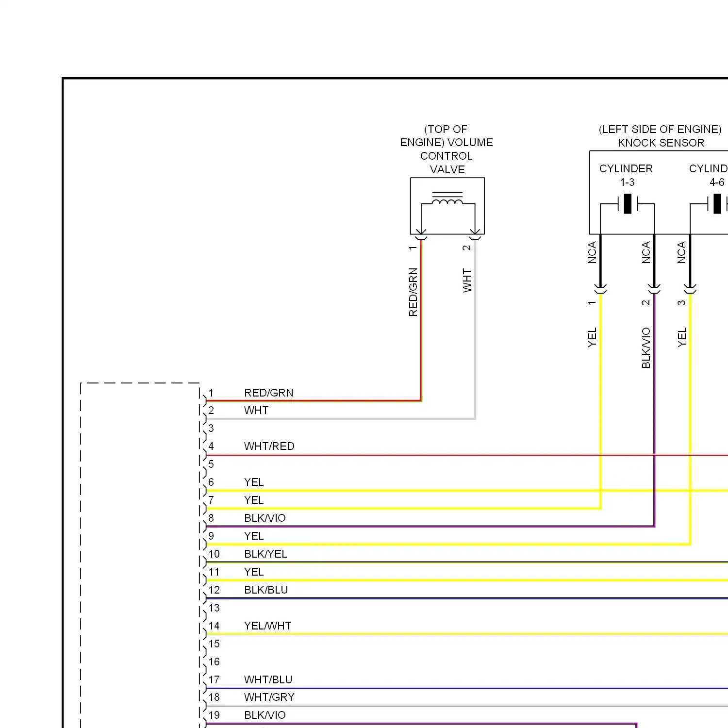Select terminal number 1 under the volume control valve
The width and height of the screenshot is (728, 728).
[413, 248]
